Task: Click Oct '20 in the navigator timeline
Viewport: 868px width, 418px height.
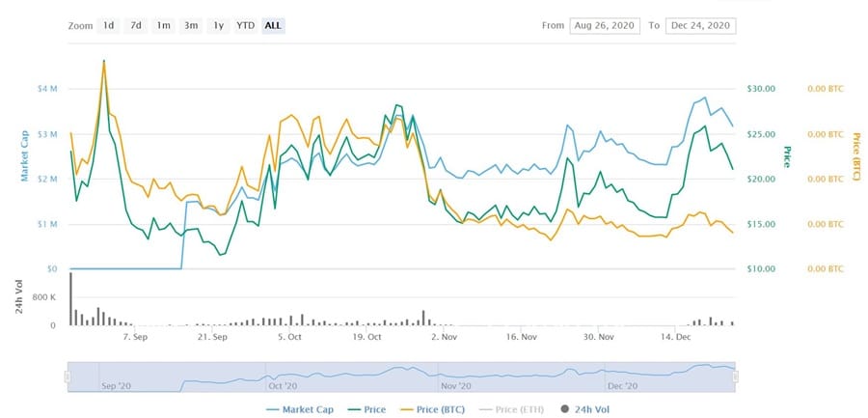Action: coord(282,385)
